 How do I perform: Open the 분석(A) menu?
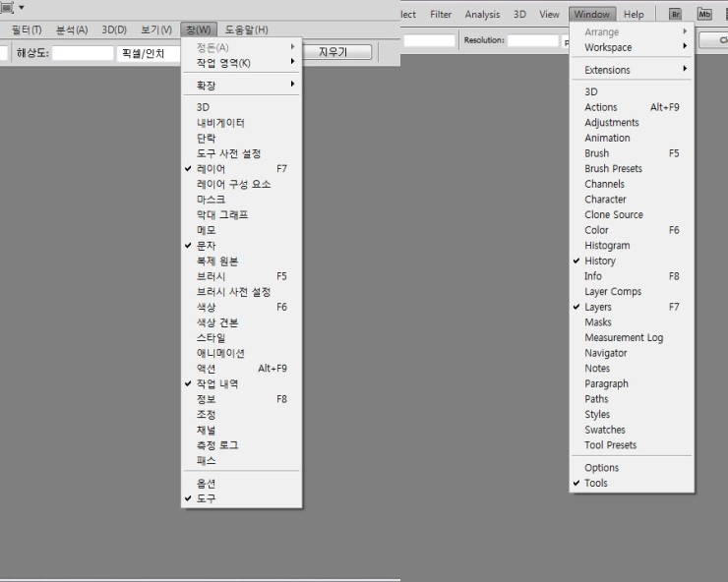tap(72, 29)
